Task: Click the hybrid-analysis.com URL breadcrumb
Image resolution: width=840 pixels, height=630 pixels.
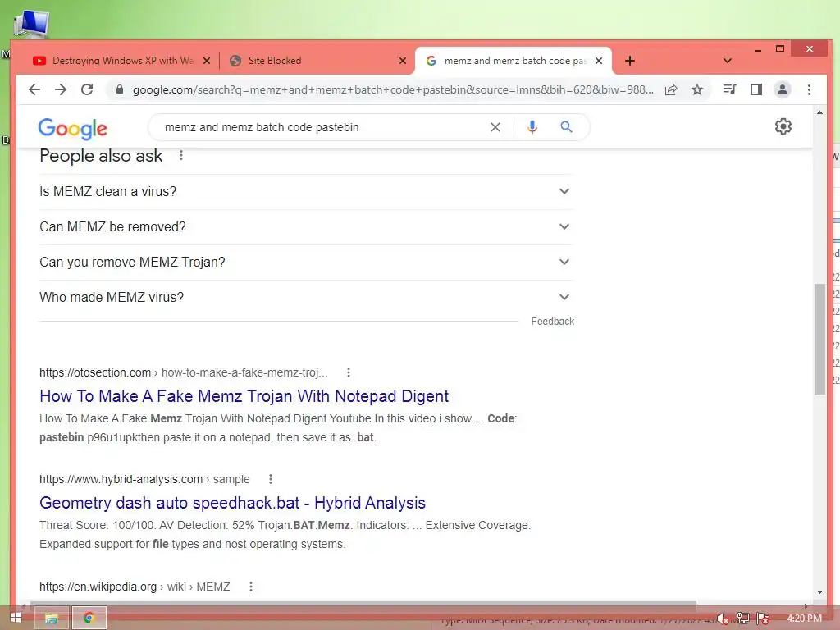Action: 144,479
